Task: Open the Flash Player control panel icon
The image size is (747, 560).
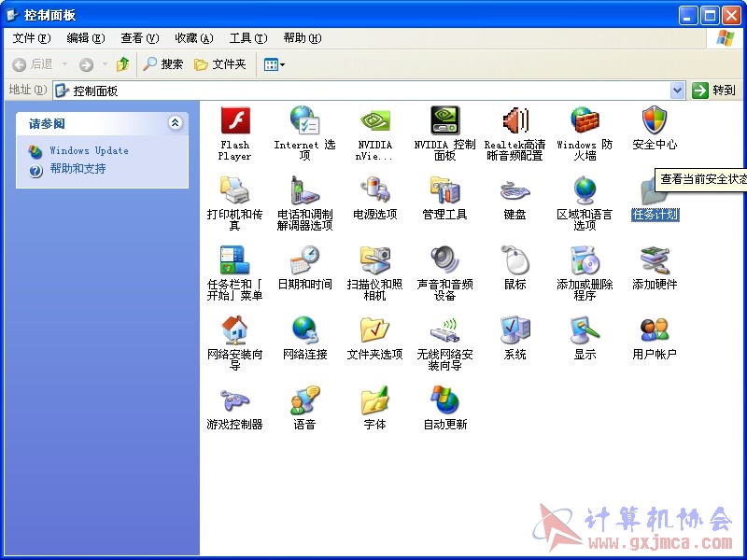Action: click(x=235, y=120)
